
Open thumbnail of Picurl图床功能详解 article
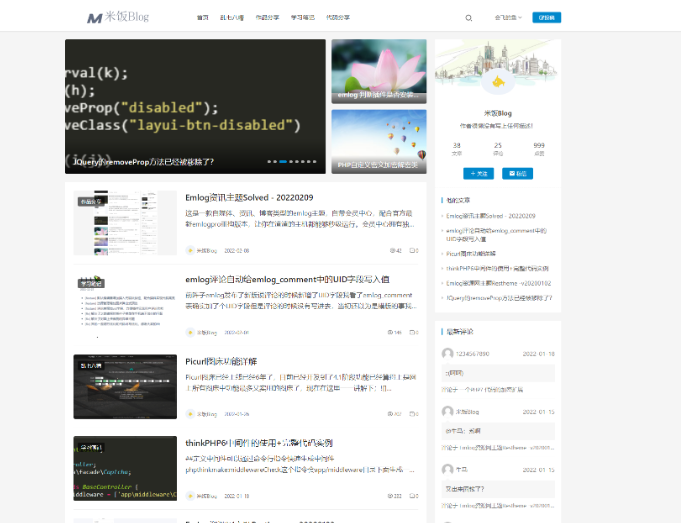point(125,387)
